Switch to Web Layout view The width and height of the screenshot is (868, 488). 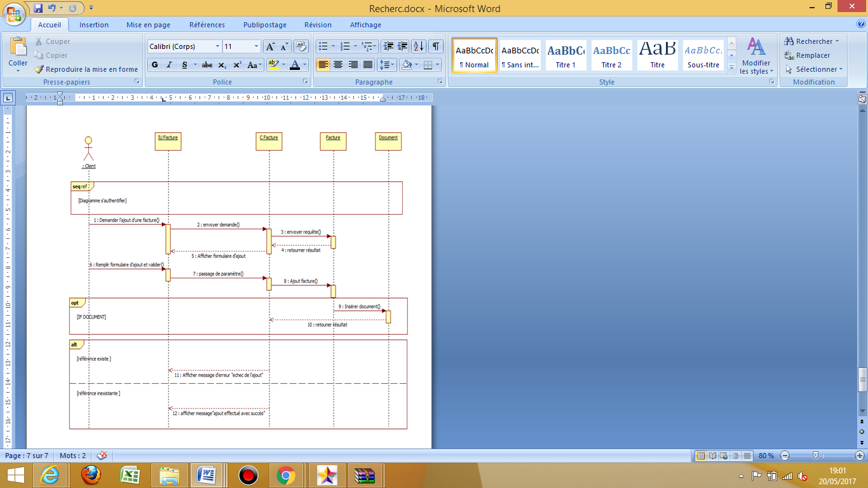[x=724, y=456]
